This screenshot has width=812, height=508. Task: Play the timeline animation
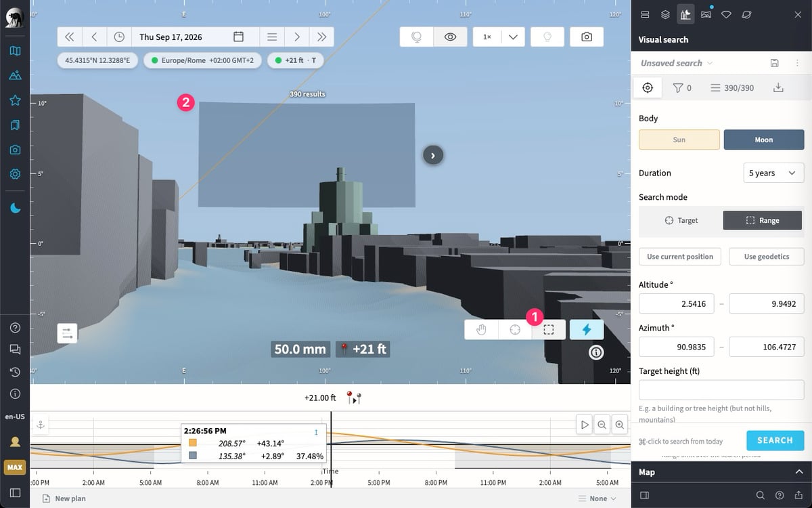pos(585,425)
